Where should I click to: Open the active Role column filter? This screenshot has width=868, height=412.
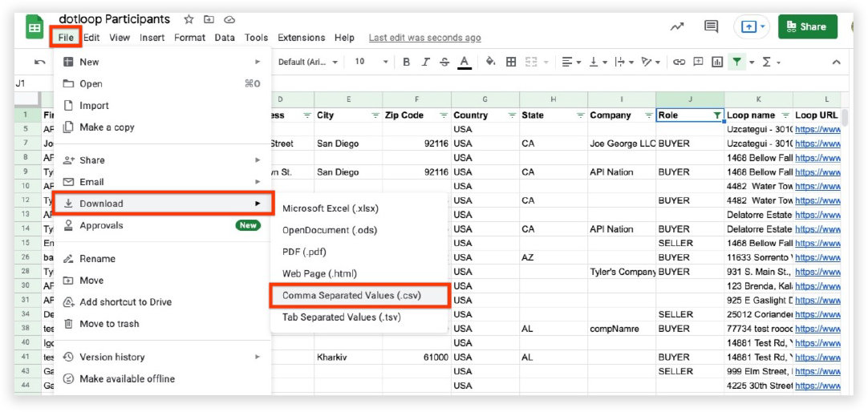click(717, 115)
